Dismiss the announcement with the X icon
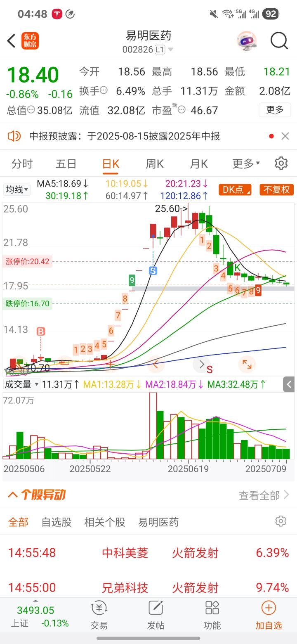Viewport: 297px width, 644px height. pos(285,136)
